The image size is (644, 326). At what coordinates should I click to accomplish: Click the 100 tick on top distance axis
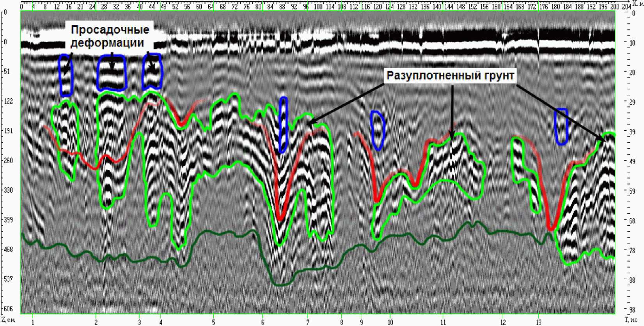(318, 7)
